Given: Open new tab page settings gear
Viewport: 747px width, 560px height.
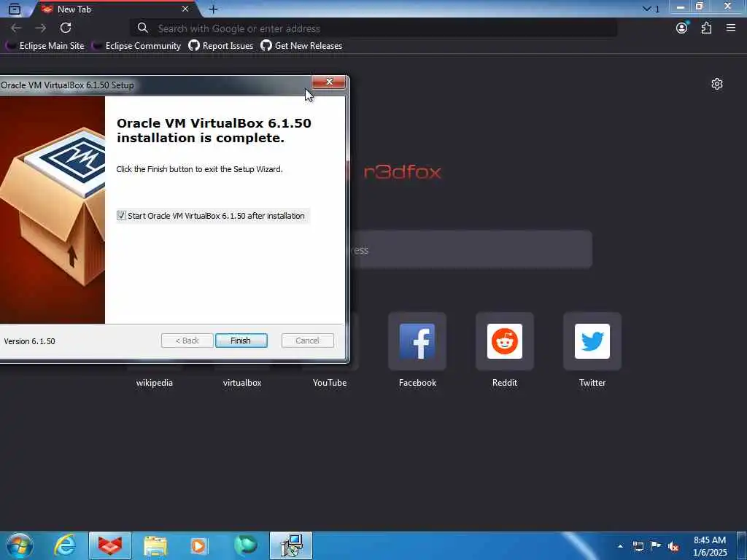Looking at the screenshot, I should [717, 85].
